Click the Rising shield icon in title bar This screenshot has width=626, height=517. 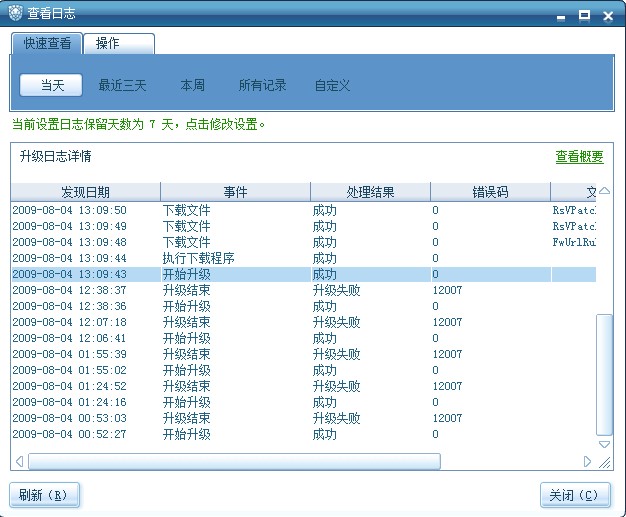15,13
